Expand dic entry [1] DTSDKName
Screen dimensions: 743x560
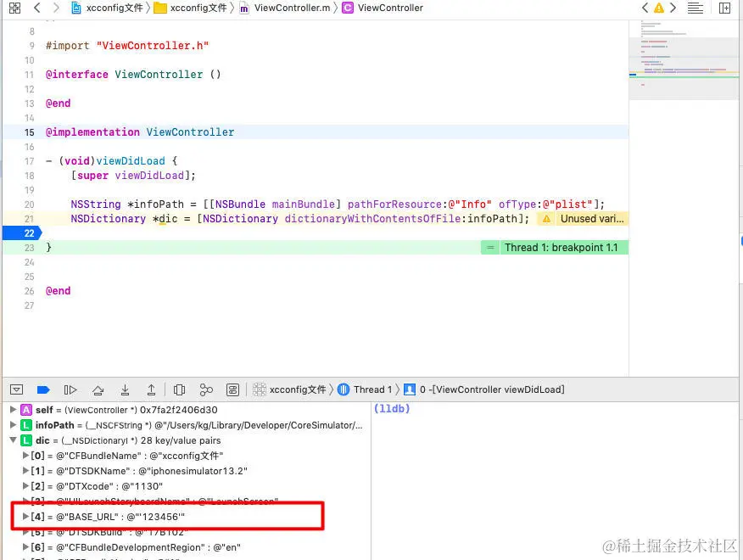click(25, 471)
